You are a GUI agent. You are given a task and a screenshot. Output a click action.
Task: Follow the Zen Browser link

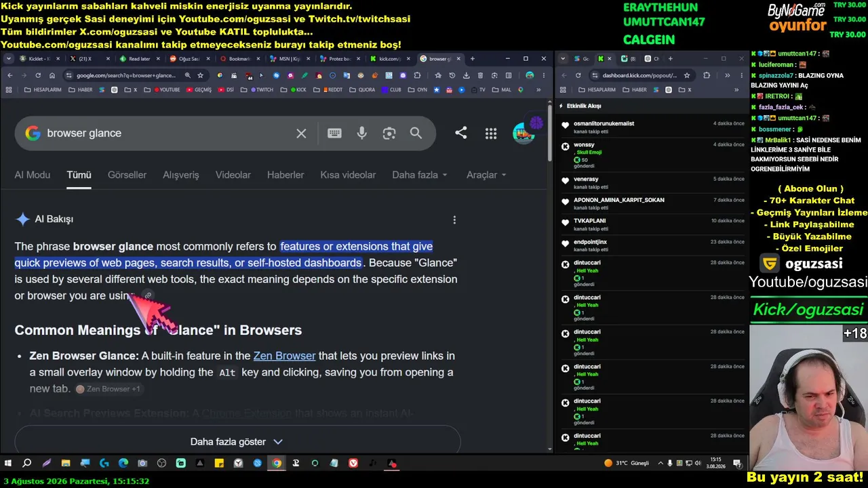[284, 356]
